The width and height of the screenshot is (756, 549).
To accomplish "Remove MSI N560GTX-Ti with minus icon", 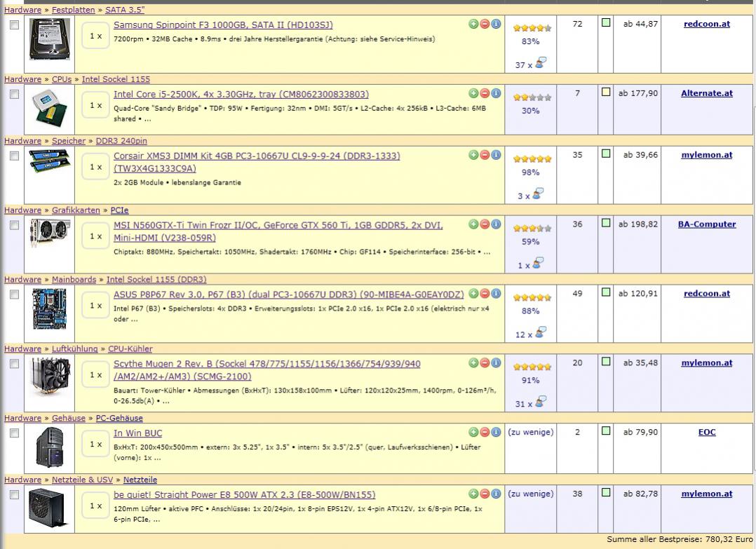I will click(x=485, y=224).
